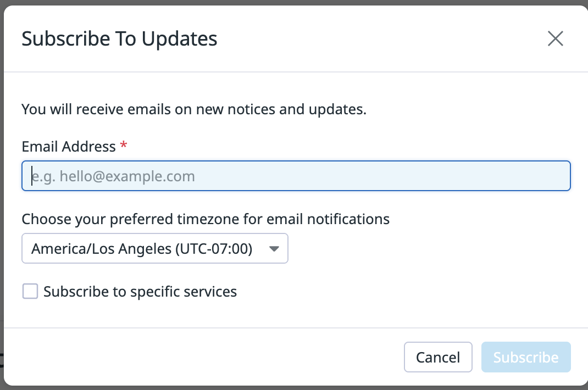Click dimmed backdrop above the dialog

[x=294, y=2]
